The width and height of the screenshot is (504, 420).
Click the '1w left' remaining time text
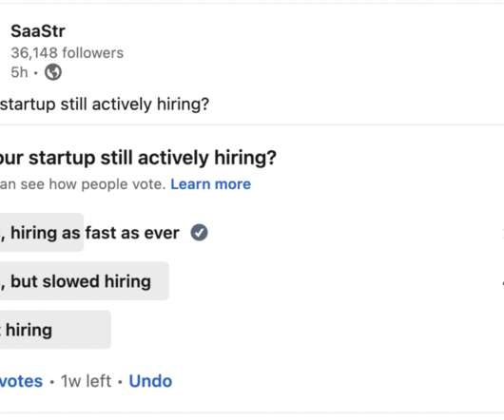click(x=86, y=381)
